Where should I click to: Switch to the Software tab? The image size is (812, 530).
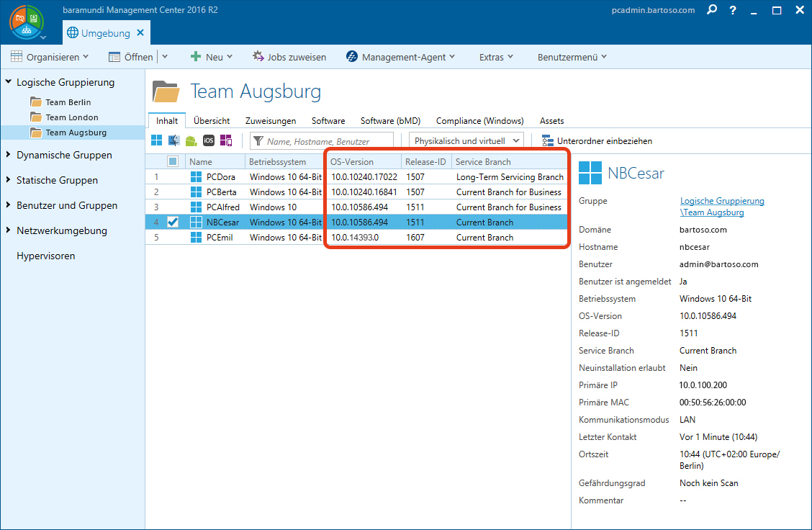328,121
